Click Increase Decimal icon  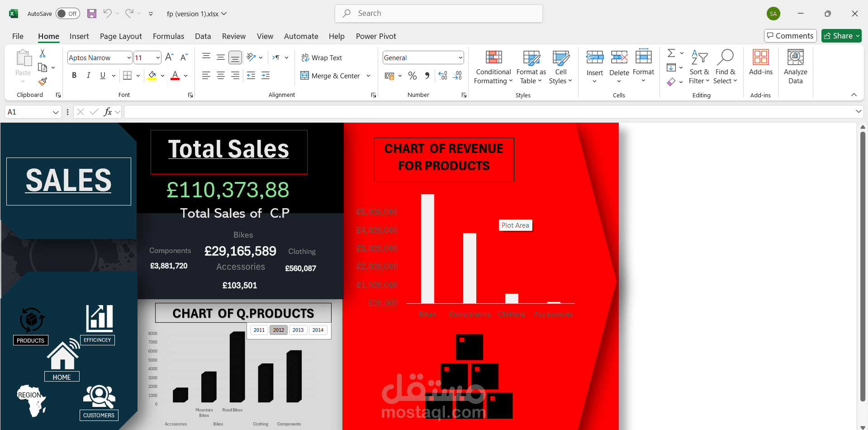(x=443, y=76)
